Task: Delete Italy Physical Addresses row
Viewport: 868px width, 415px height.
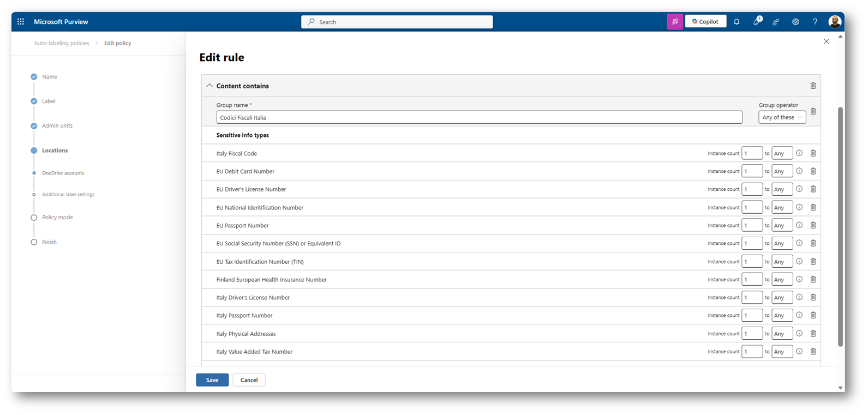Action: pyautogui.click(x=813, y=333)
